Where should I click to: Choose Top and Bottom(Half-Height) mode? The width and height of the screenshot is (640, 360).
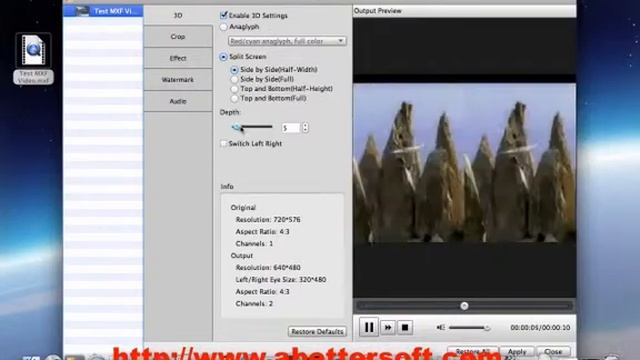click(234, 89)
